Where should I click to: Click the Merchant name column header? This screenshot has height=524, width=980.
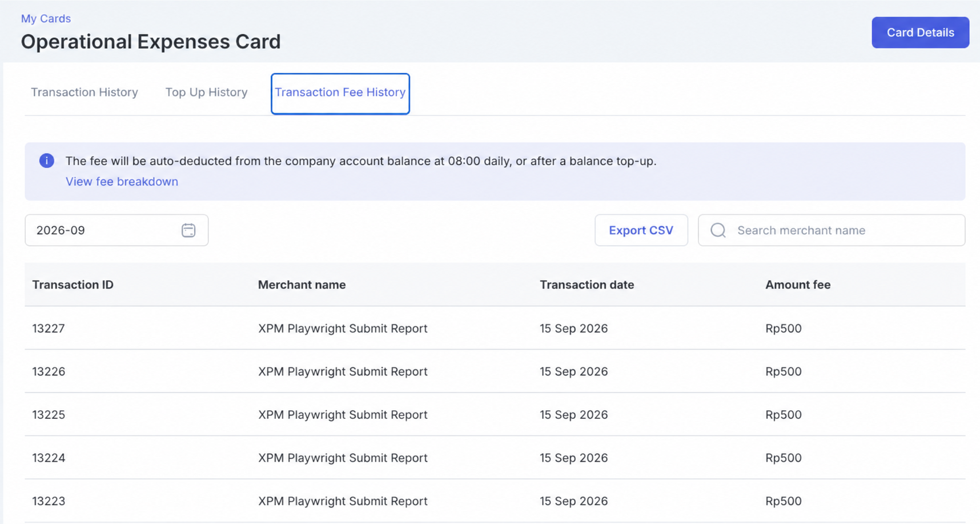click(302, 285)
